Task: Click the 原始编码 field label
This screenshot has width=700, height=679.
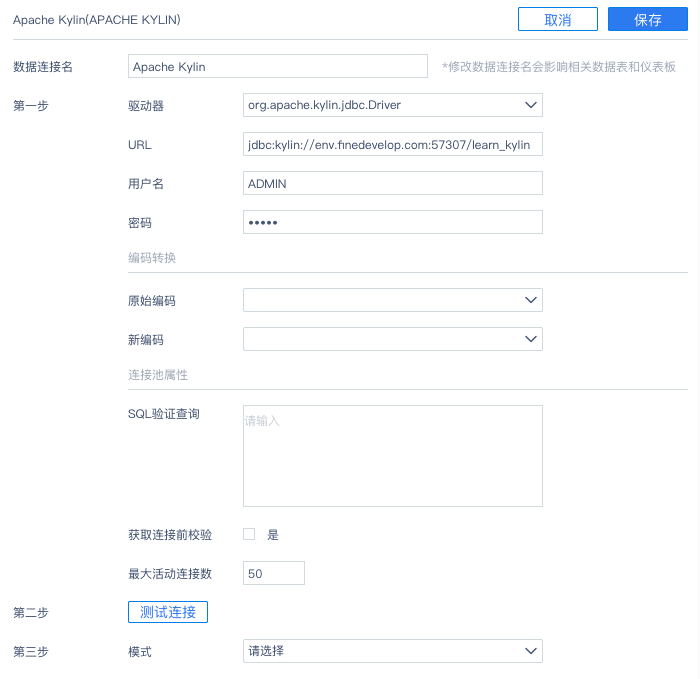Action: [152, 300]
